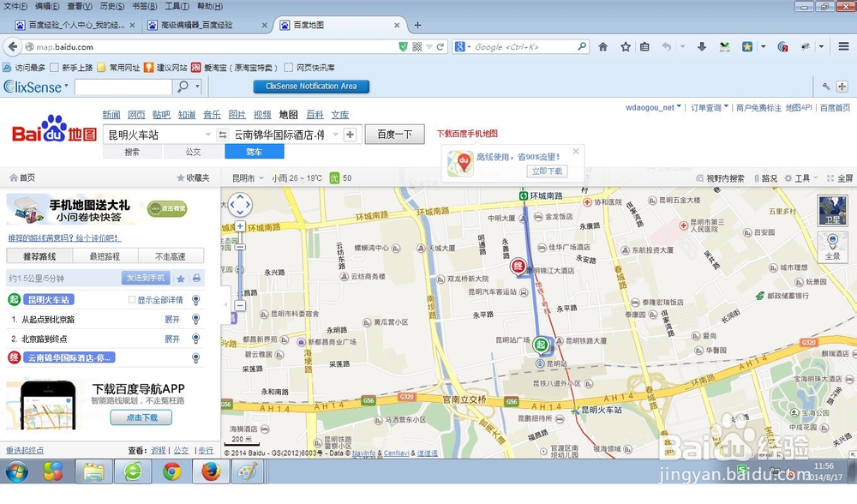Reload the page in address bar
The image size is (857, 504).
coord(440,47)
